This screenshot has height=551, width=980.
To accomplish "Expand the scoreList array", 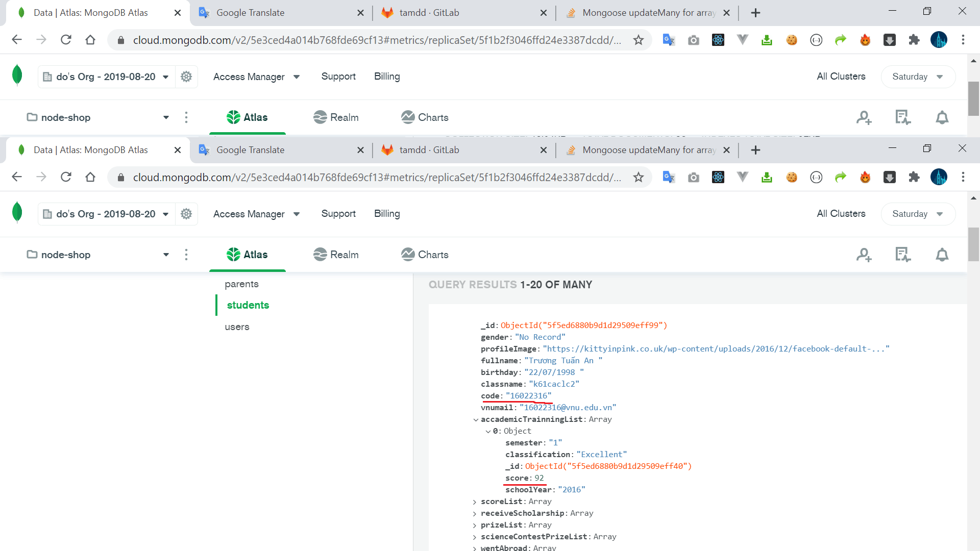I will click(x=475, y=502).
